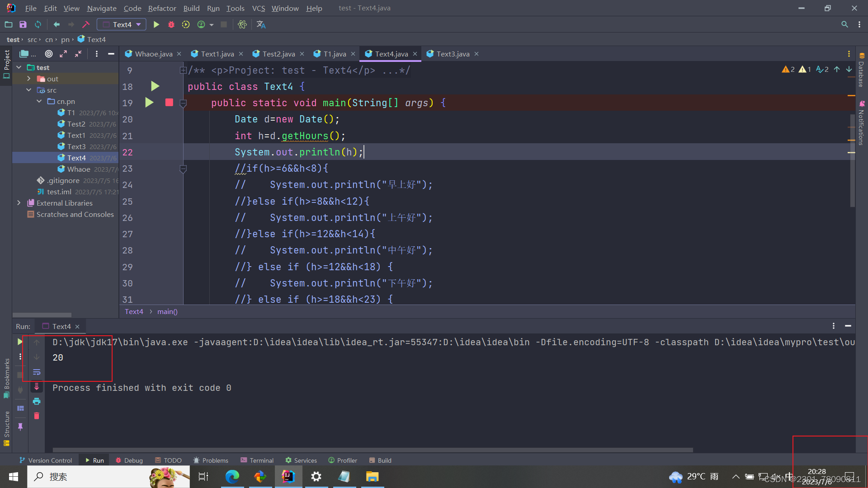Click Select Opened File target icon

tap(49, 54)
